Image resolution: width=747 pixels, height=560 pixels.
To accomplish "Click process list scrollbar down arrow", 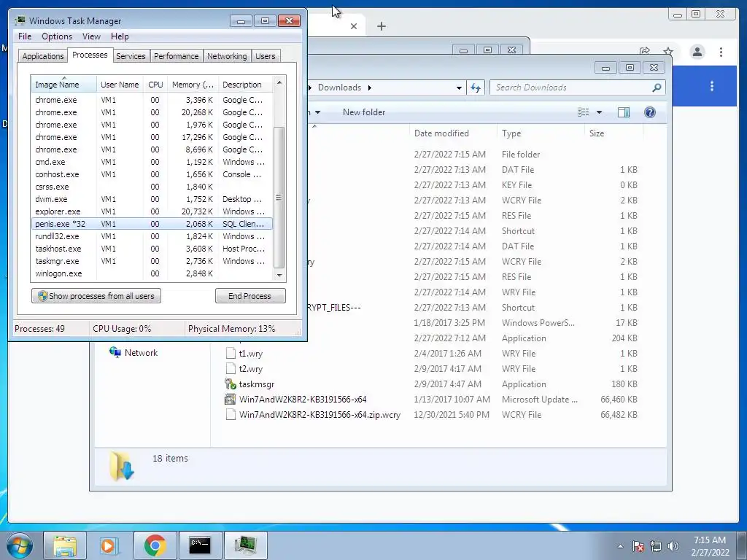I will [x=279, y=275].
